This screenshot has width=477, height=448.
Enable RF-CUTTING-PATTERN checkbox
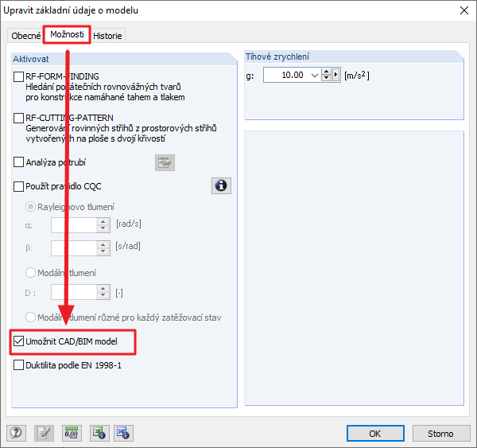tap(18, 118)
